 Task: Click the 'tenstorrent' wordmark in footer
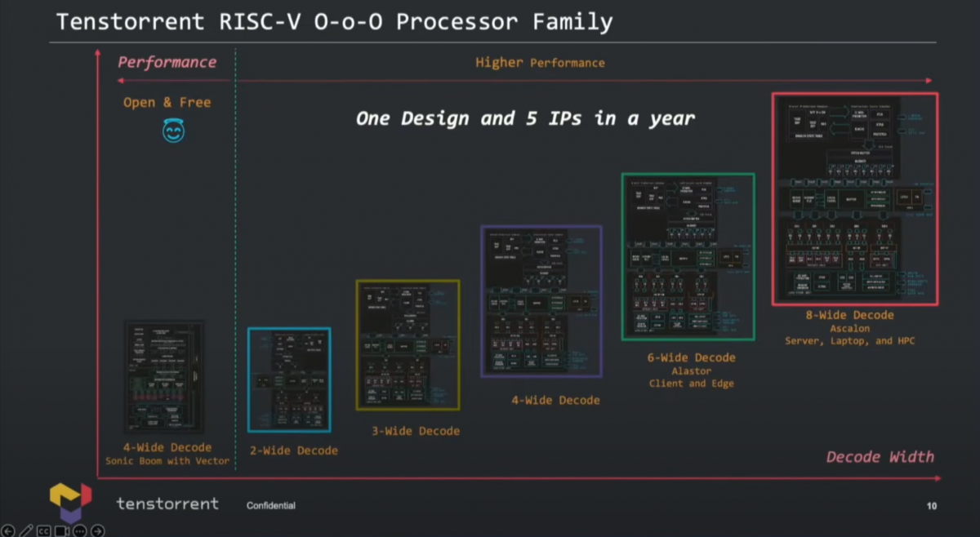tap(167, 504)
